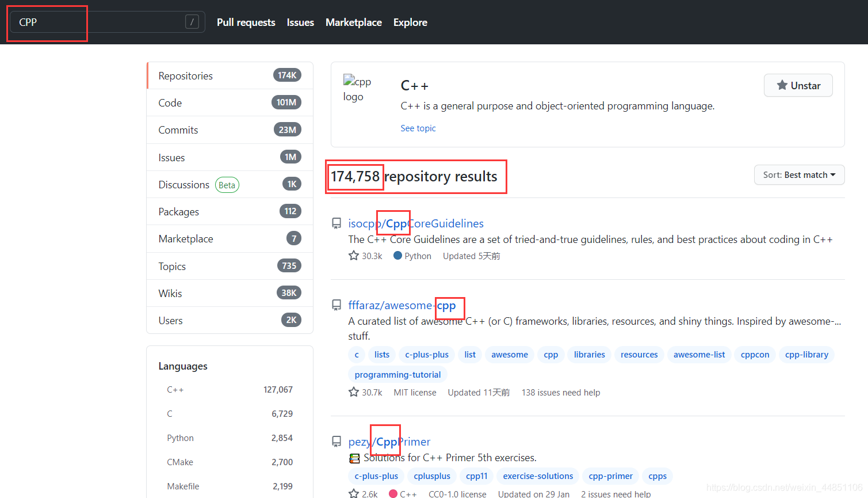Open Issues in the top navigation
Screen dimensions: 868x498
click(300, 22)
